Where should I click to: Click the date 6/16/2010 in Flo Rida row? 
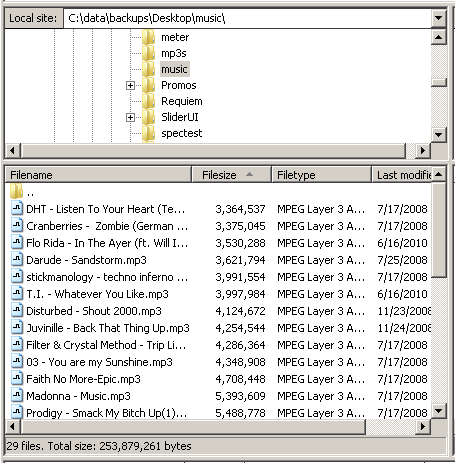[402, 243]
